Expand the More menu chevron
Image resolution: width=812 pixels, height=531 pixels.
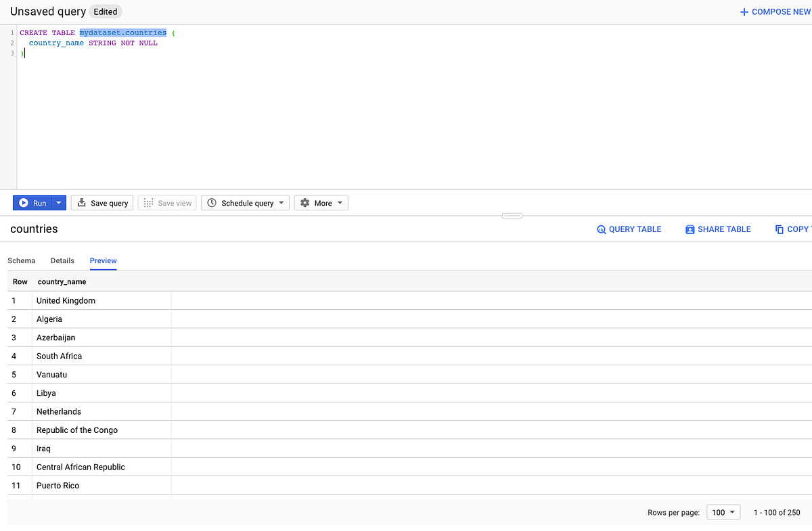(x=338, y=202)
